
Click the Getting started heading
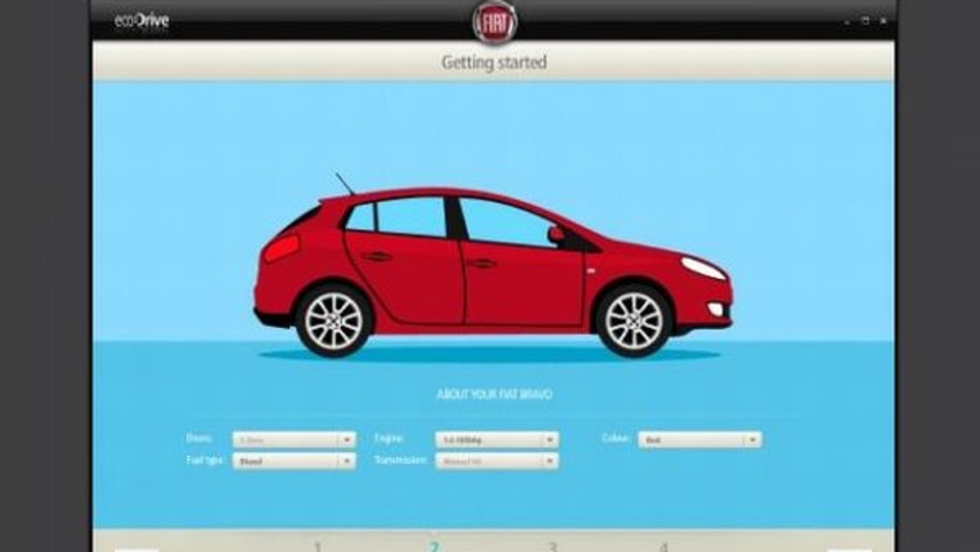(x=493, y=62)
